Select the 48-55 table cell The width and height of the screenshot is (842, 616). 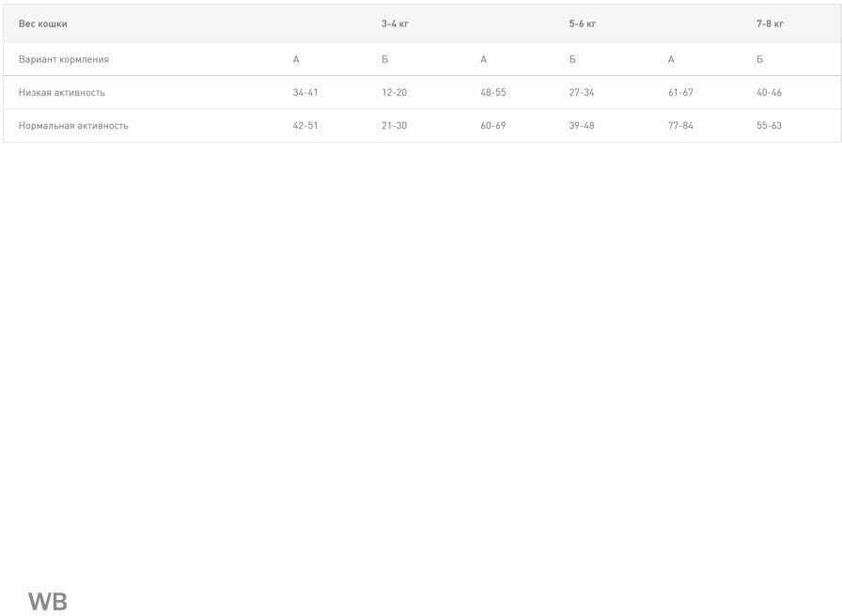493,93
